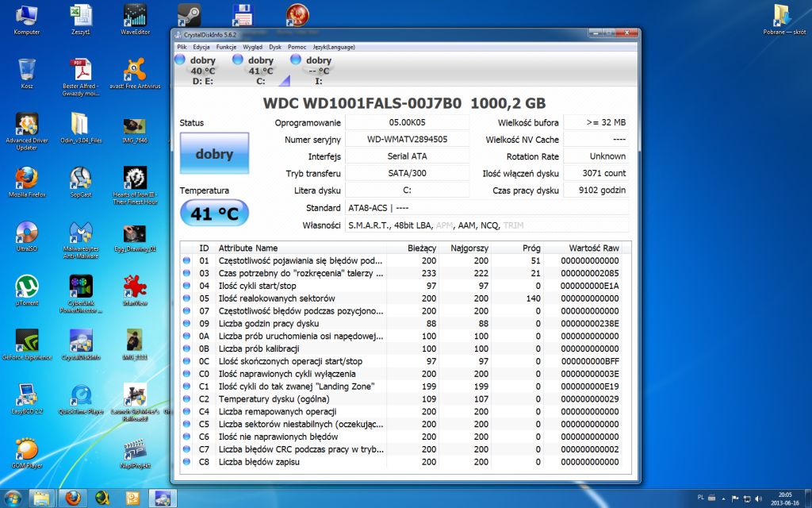This screenshot has height=508, width=812.
Task: Open the IMG_7646 image file
Action: coord(135,129)
